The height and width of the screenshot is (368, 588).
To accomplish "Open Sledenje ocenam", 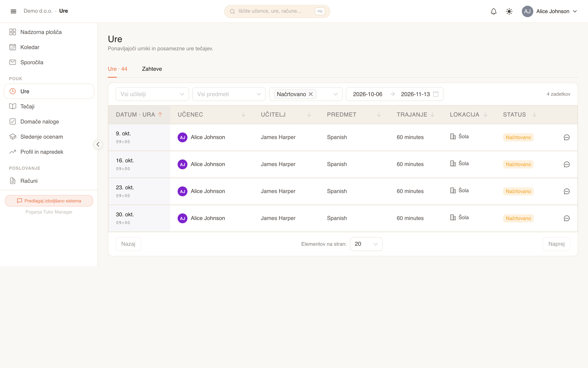I will pyautogui.click(x=49, y=137).
